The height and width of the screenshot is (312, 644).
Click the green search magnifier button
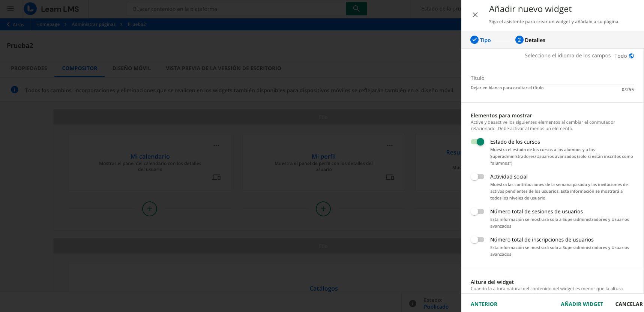[356, 9]
